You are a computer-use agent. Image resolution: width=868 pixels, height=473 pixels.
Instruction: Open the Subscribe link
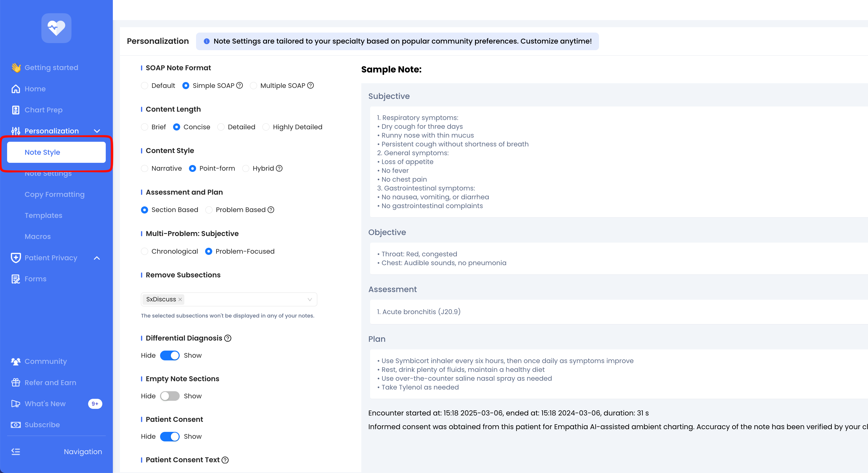pyautogui.click(x=42, y=425)
